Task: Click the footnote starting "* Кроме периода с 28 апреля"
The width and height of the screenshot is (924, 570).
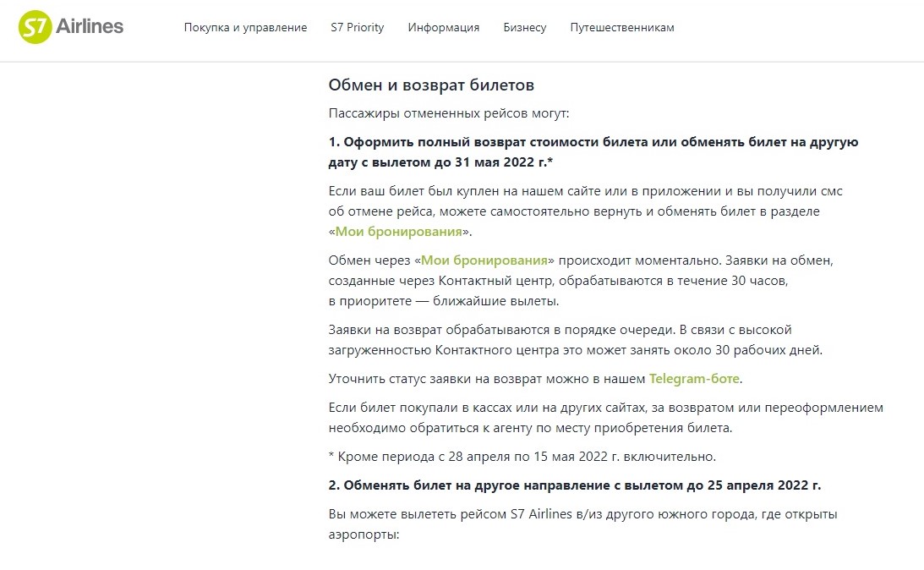Action: pyautogui.click(x=522, y=457)
